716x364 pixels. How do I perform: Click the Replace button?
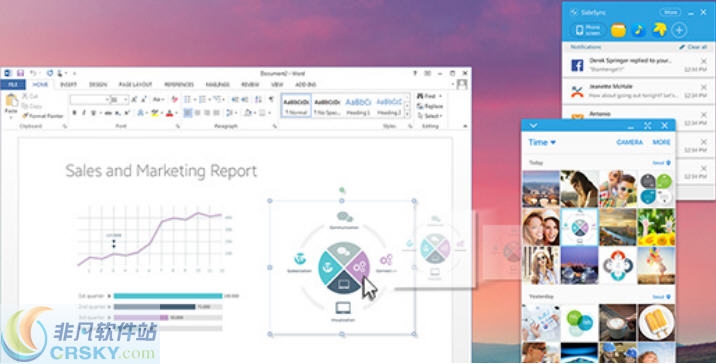click(430, 106)
